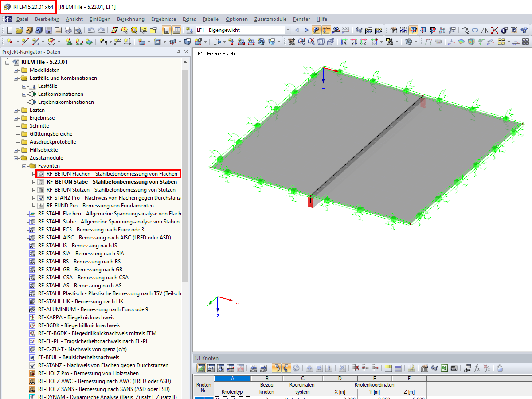
Task: Select the Print icon in the toolbar
Action: (x=69, y=30)
